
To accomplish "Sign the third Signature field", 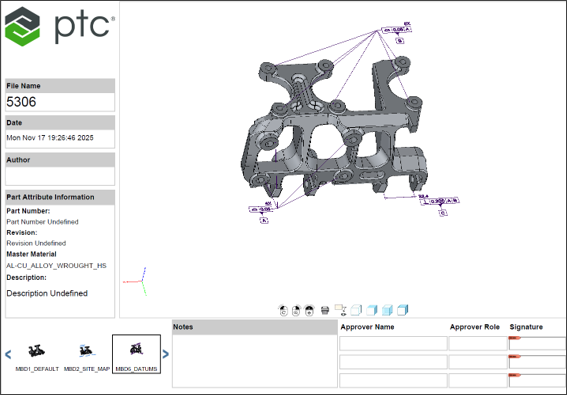I will [537, 381].
